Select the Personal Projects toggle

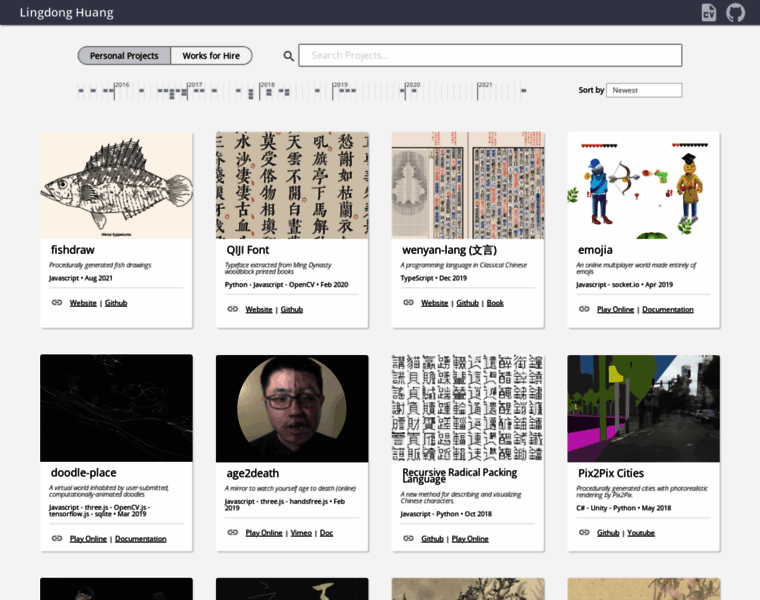[124, 56]
